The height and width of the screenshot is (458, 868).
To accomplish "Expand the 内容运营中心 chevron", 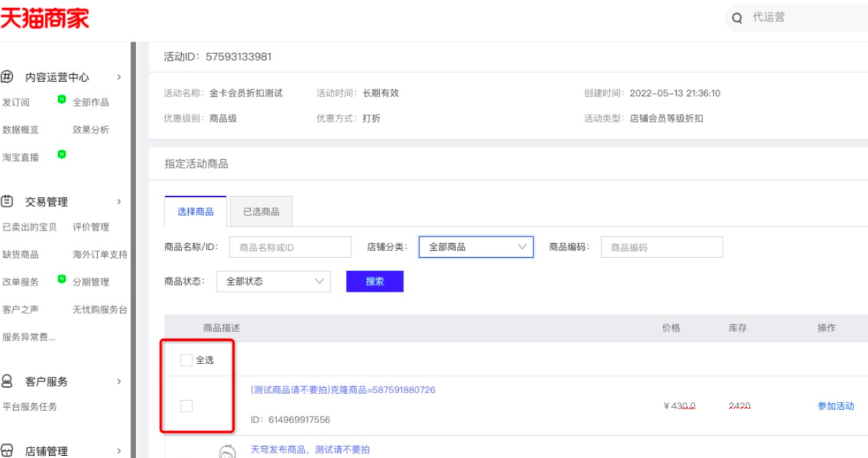I will pyautogui.click(x=120, y=77).
